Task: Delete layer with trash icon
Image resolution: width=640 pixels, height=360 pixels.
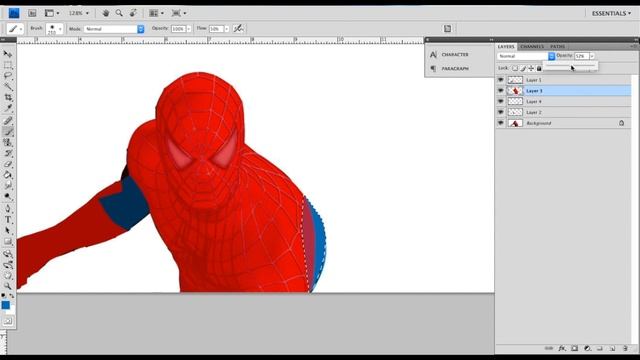Action: 625,348
